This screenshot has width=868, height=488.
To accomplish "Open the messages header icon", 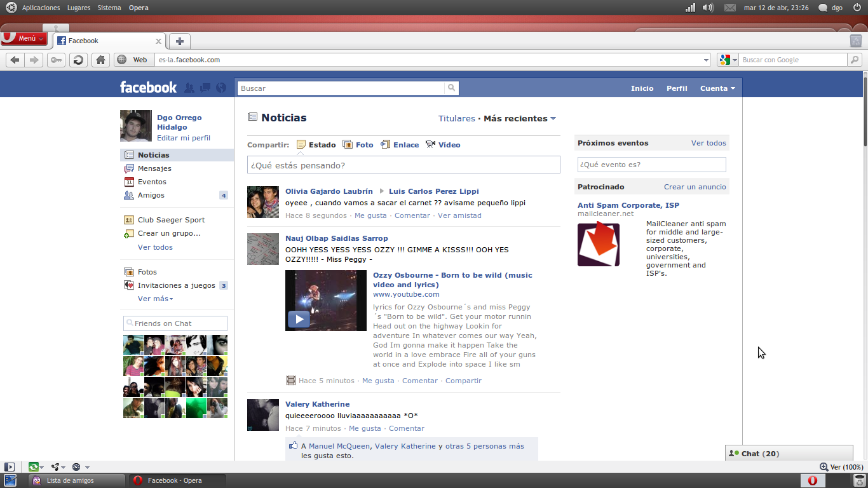I will 205,88.
